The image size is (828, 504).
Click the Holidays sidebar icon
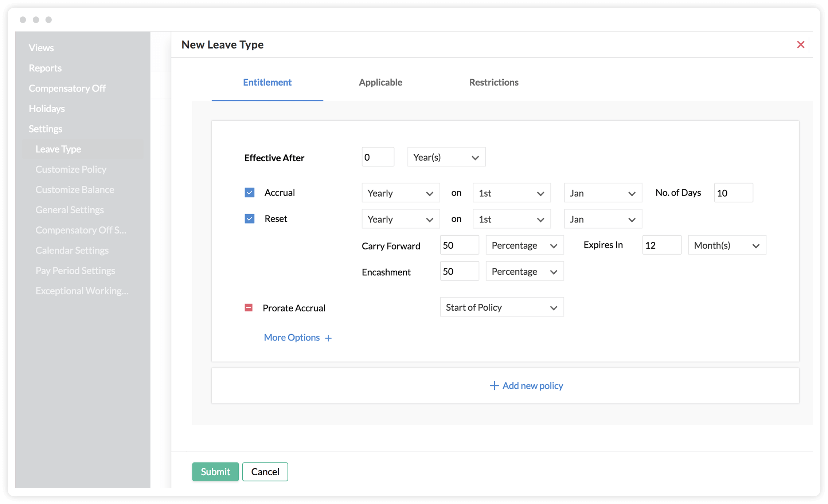pos(46,108)
